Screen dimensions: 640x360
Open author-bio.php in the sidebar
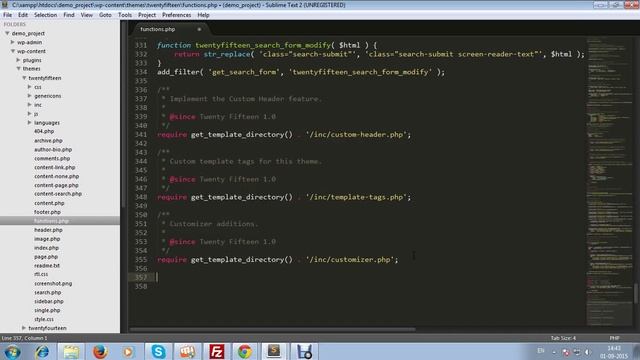(x=53, y=149)
